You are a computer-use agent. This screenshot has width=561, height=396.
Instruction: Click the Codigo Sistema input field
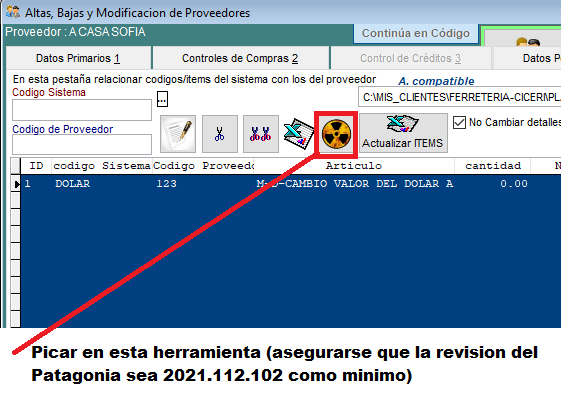(82, 110)
